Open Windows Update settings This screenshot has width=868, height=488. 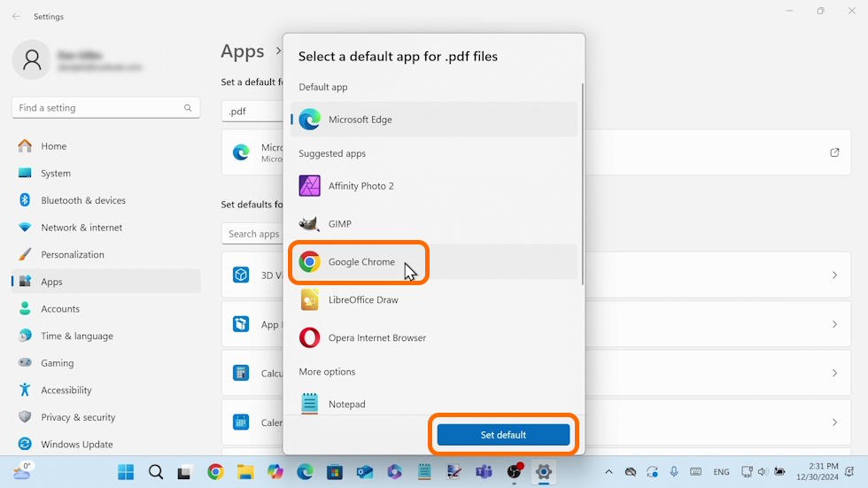pos(105,445)
